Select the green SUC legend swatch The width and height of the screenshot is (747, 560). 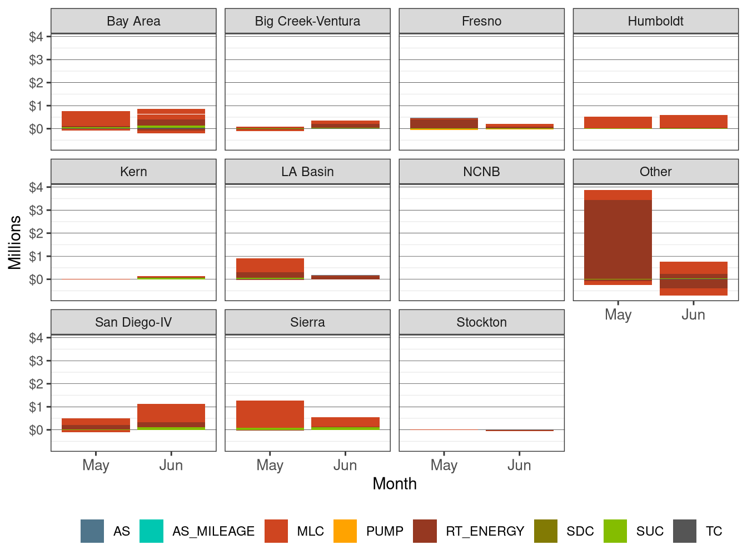615,531
